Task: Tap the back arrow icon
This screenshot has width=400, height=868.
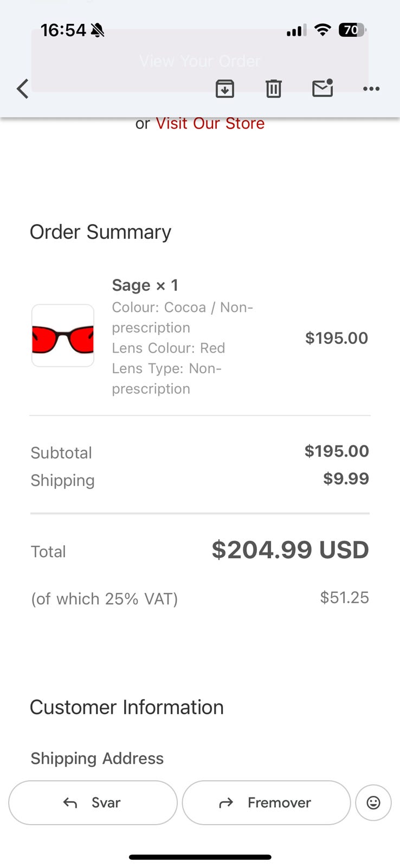Action: click(x=22, y=88)
